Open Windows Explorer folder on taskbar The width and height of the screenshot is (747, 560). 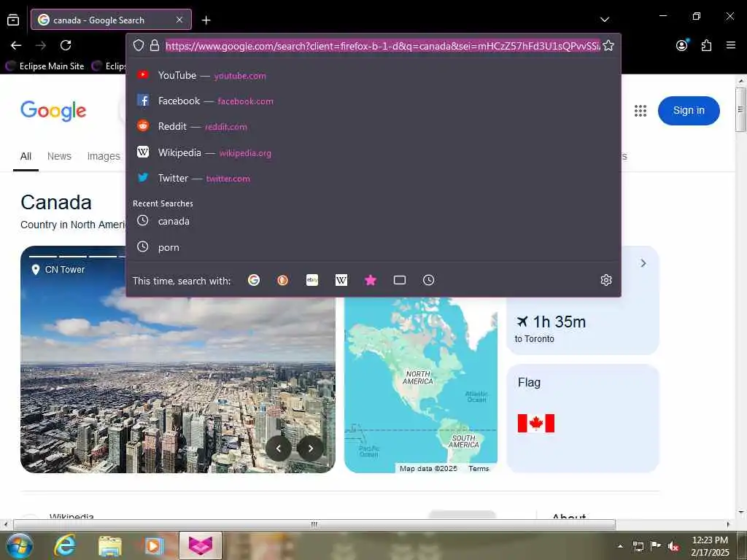[110, 546]
